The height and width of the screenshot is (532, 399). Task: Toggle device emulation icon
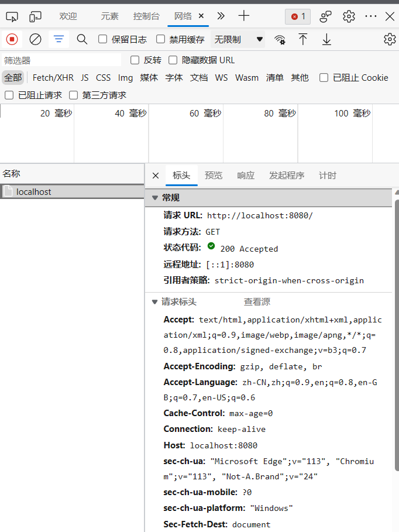[35, 16]
